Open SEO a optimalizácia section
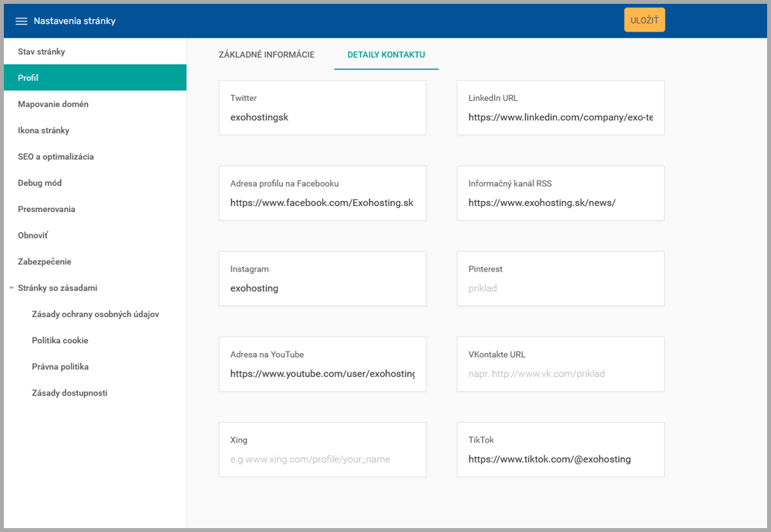This screenshot has width=771, height=532. coord(56,157)
